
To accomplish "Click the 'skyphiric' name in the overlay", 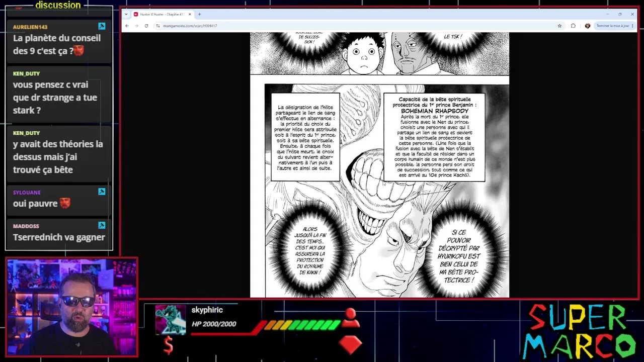I will click(207, 310).
